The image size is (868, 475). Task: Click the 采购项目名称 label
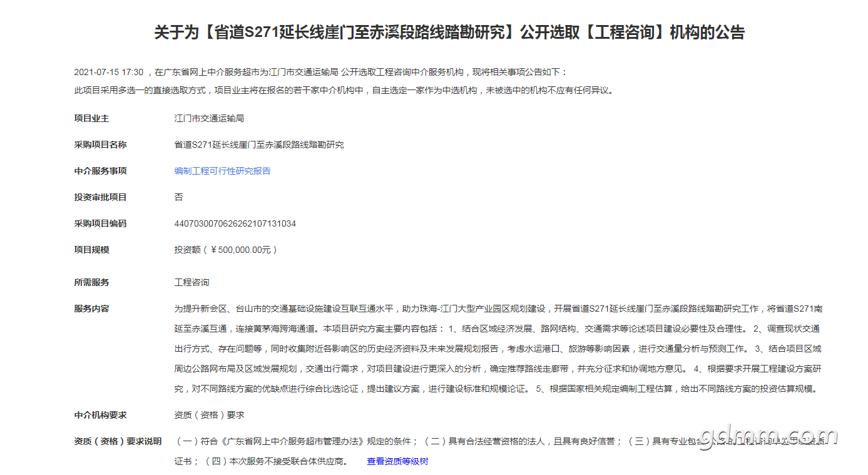point(100,145)
